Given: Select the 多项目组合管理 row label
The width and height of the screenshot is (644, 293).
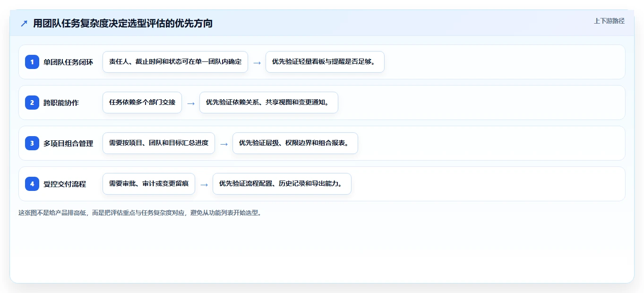Looking at the screenshot, I should click(x=68, y=143).
